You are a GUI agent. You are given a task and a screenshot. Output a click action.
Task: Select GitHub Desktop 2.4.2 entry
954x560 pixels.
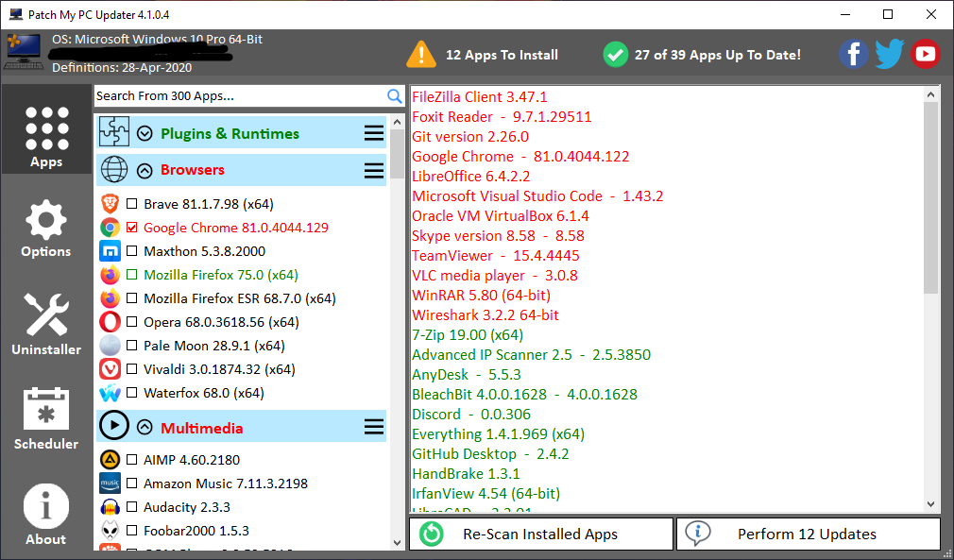[490, 454]
